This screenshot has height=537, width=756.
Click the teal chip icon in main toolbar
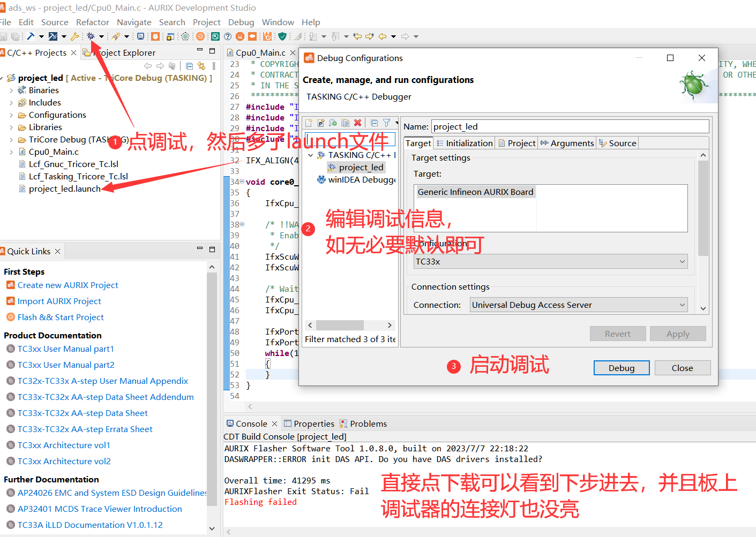215,36
